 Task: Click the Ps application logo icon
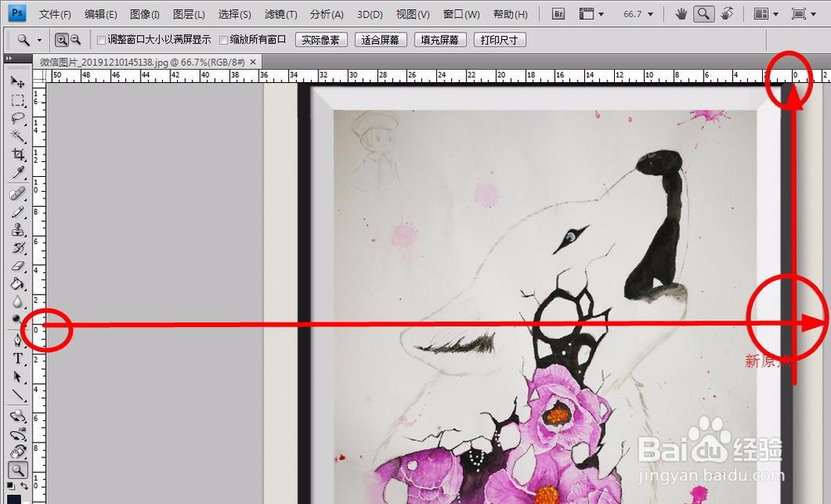click(17, 12)
